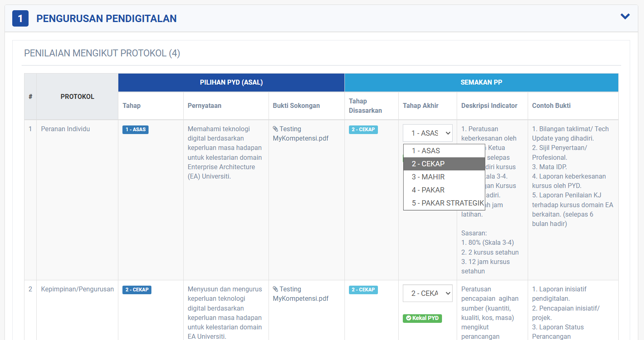
Task: Click the PILIHAN PYD (ASAL) header
Action: pos(231,83)
